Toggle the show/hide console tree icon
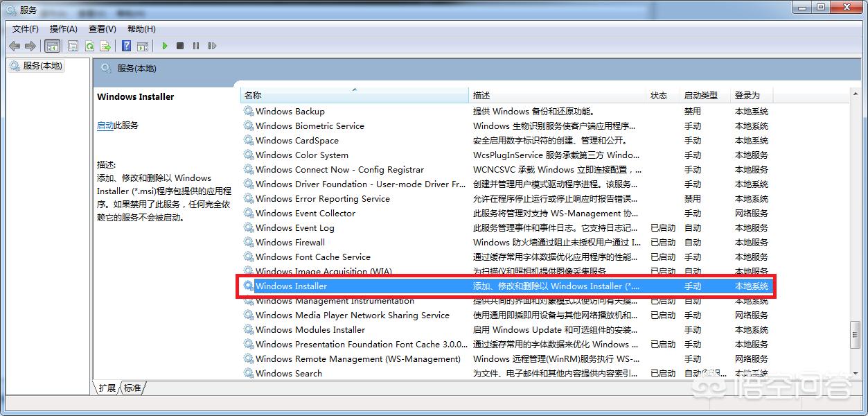 coord(52,46)
